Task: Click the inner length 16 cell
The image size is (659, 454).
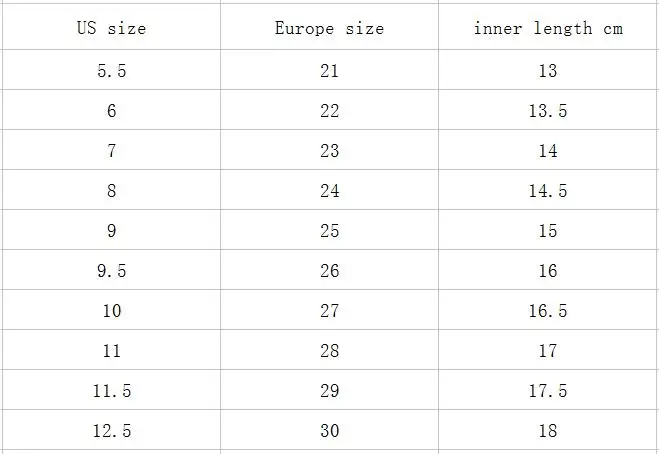Action: pos(548,270)
